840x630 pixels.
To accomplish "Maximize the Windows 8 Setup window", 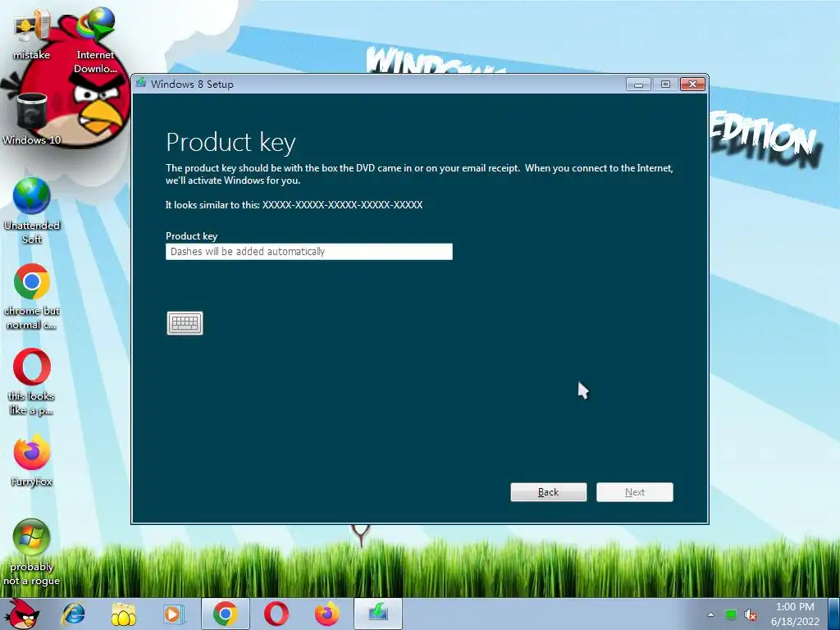I will click(665, 84).
